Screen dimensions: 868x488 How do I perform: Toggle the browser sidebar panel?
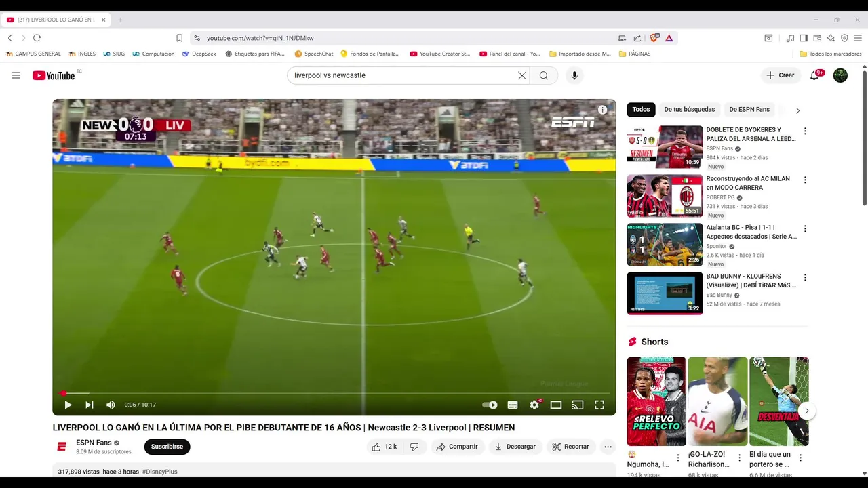[804, 38]
